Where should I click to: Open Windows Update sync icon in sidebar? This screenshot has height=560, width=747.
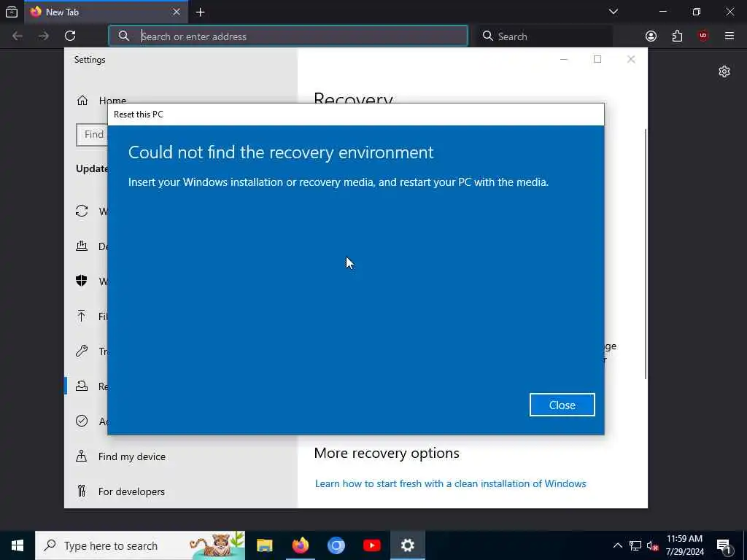pyautogui.click(x=82, y=211)
